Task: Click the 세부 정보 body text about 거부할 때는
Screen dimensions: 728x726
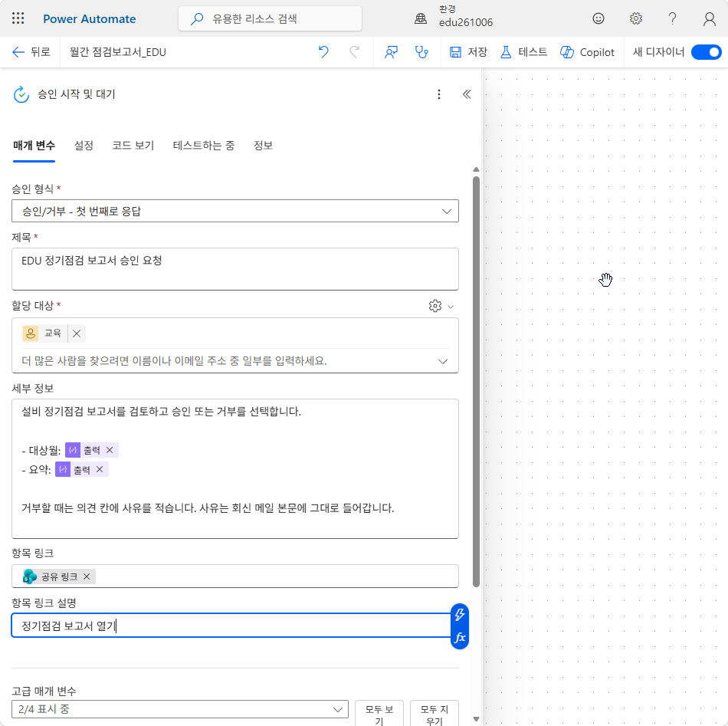Action: (x=208, y=508)
